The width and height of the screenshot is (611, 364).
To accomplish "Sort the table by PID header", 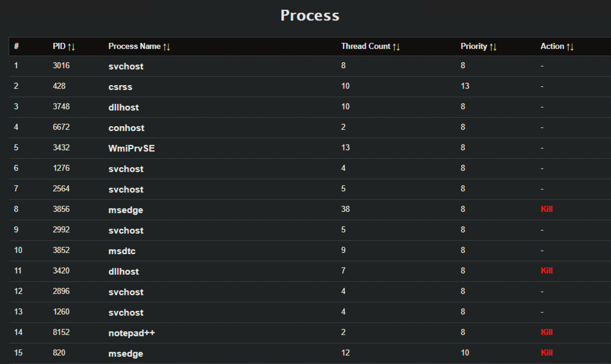I will (59, 46).
